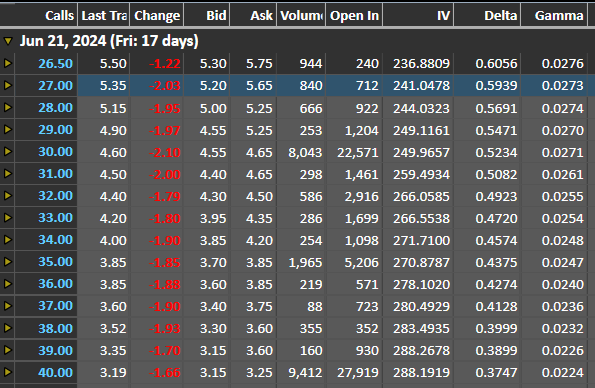Click the 288.1919 IV value
Screen dimensions: 595x388
pyautogui.click(x=421, y=373)
